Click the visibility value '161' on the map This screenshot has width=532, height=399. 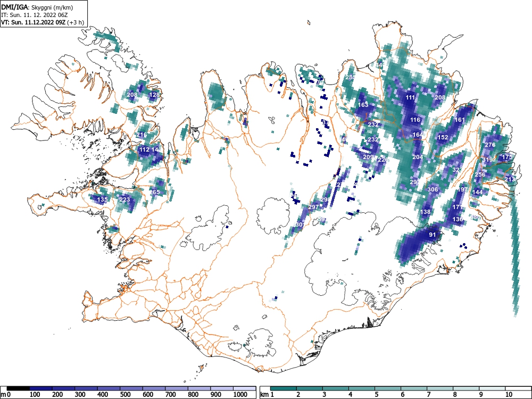[460, 120]
